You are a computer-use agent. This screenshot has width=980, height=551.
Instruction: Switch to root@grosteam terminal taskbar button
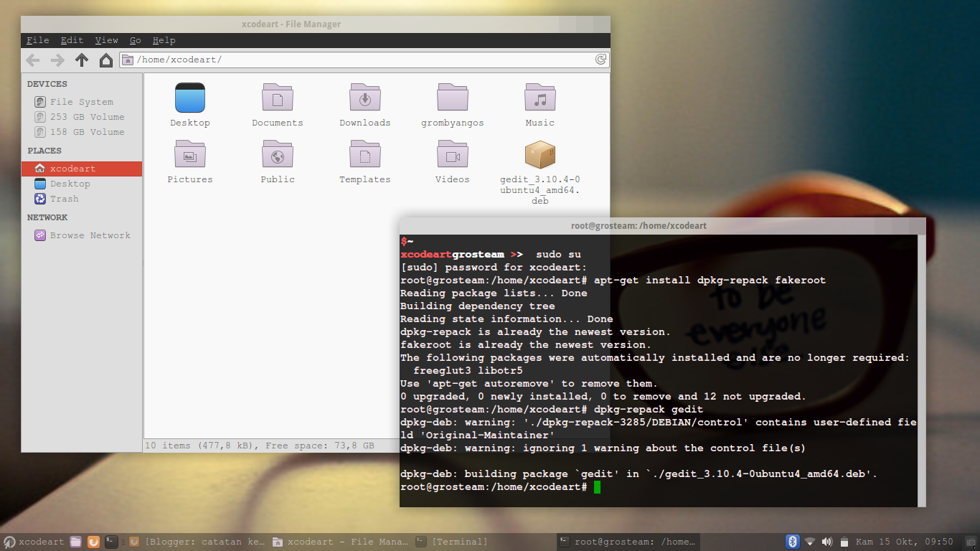pos(628,542)
